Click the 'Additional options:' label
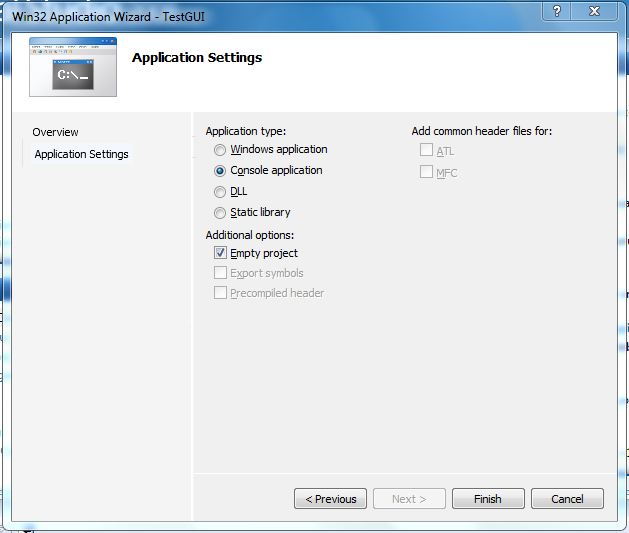Viewport: 629px width, 533px height. point(250,235)
